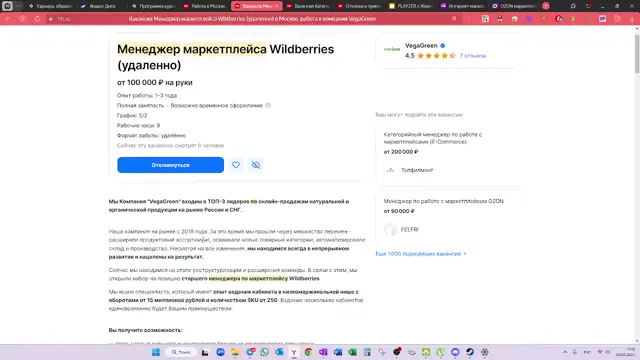Open the taskbar clock and date
Image resolution: width=640 pixels, height=360 pixels.
[x=626, y=352]
